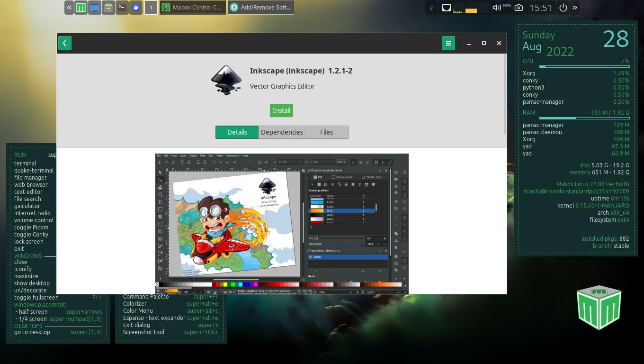Image resolution: width=644 pixels, height=364 pixels.
Task: Click the large date number 28
Action: (x=616, y=39)
